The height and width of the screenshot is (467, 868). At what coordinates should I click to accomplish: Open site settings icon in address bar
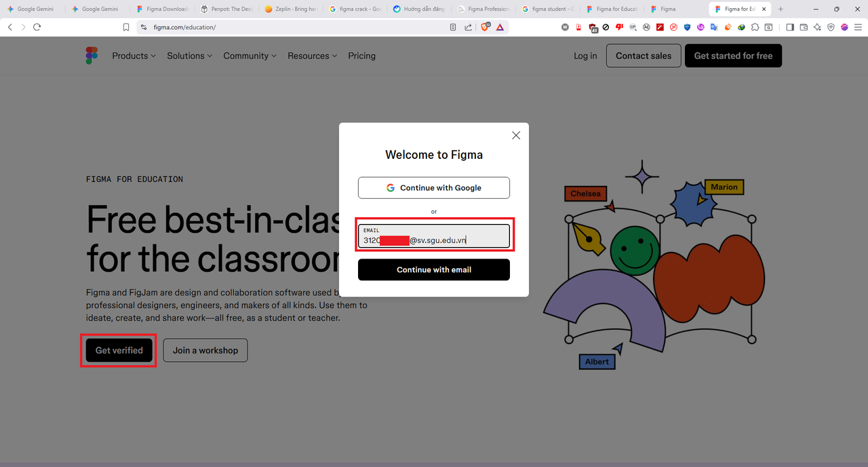[x=143, y=27]
